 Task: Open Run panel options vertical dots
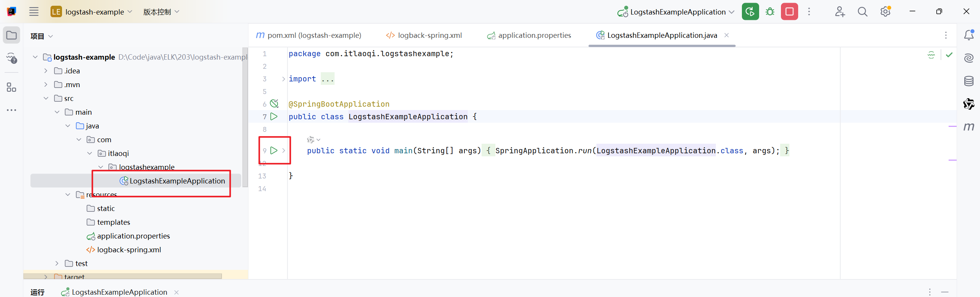(930, 292)
